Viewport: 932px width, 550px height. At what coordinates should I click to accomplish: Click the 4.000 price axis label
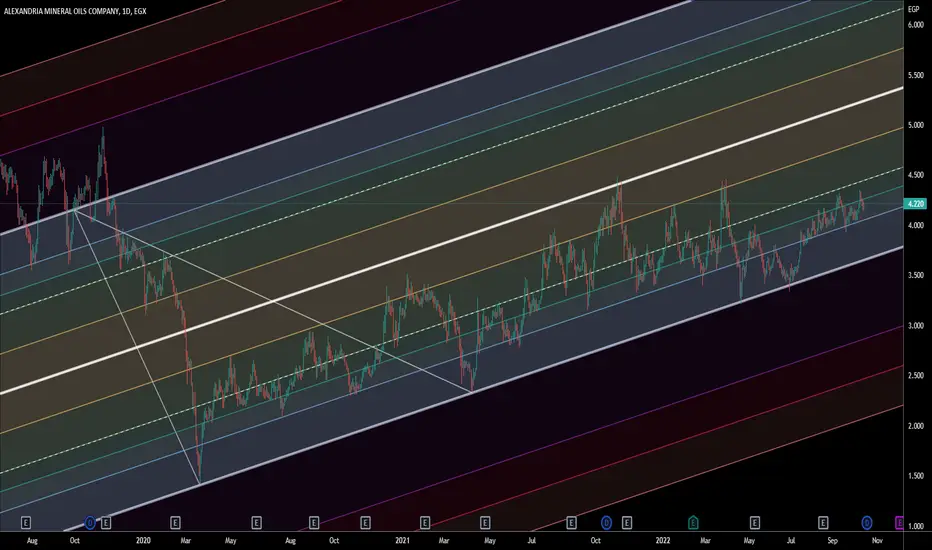[915, 225]
